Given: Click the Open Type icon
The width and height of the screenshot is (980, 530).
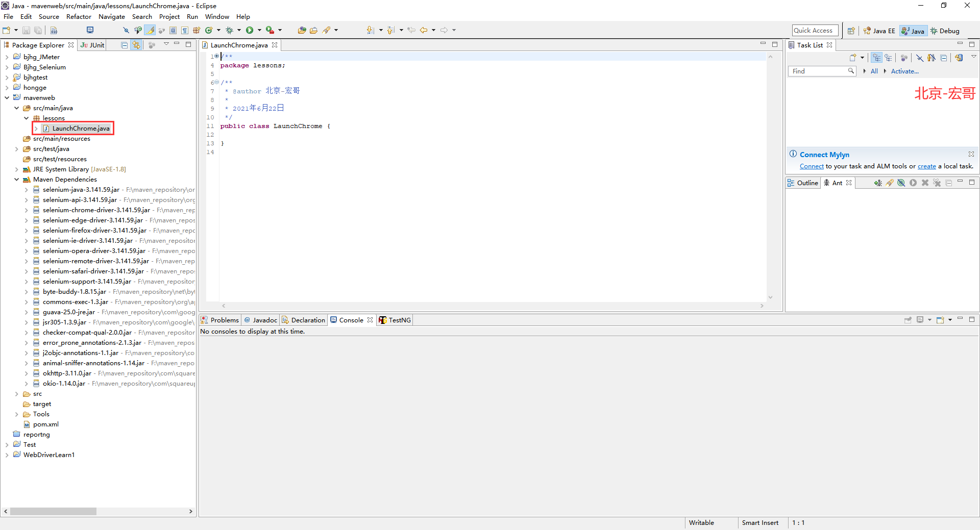Looking at the screenshot, I should pyautogui.click(x=302, y=30).
